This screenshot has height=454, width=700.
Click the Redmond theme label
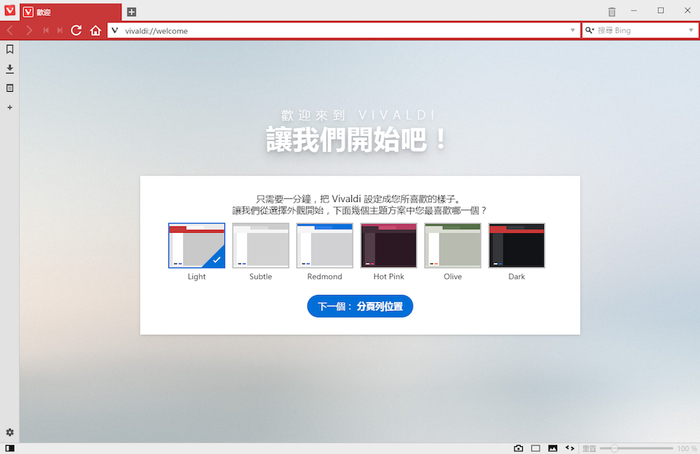pos(325,276)
